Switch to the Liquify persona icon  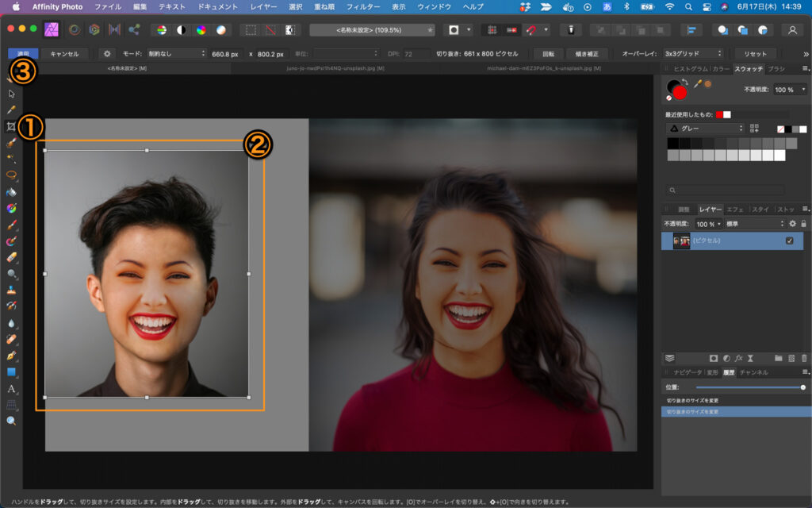(74, 29)
